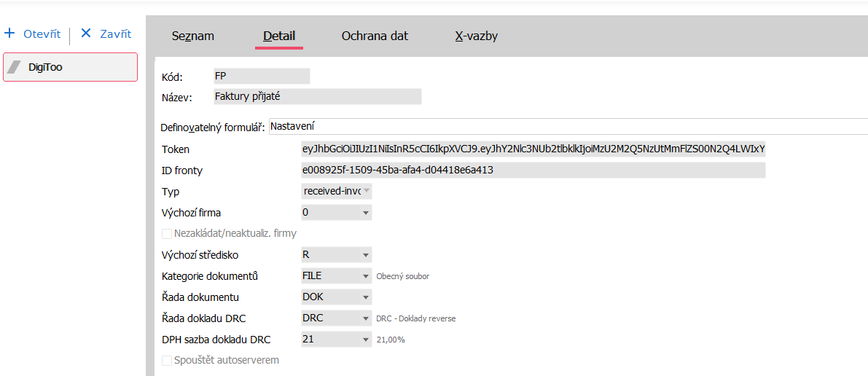Click the Token input field
Screen dimensions: 868x376
(533, 149)
